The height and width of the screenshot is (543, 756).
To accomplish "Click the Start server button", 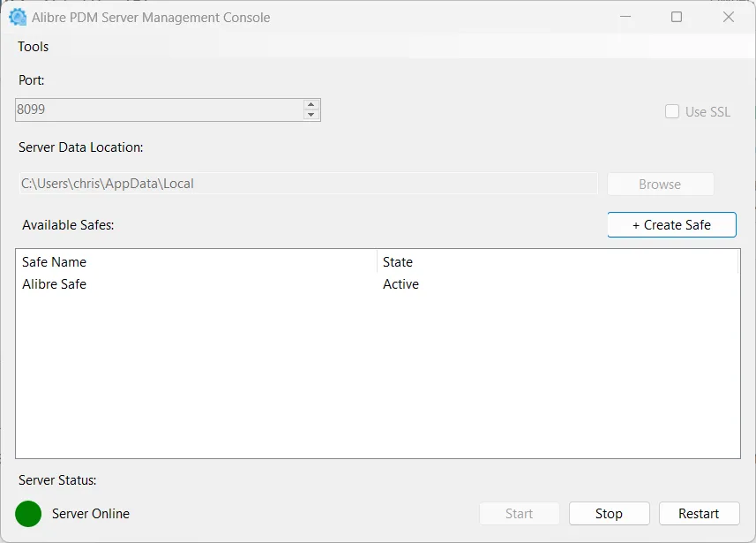I will [x=520, y=514].
